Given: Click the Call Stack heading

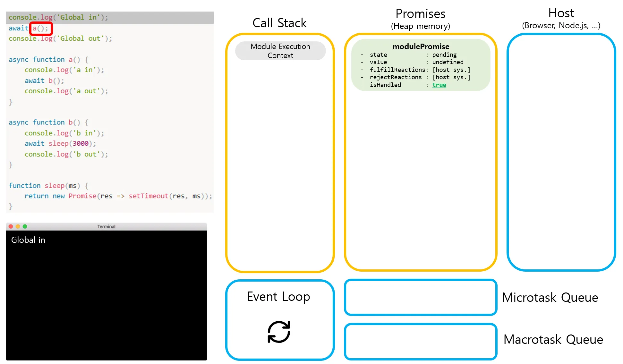Looking at the screenshot, I should pos(279,23).
